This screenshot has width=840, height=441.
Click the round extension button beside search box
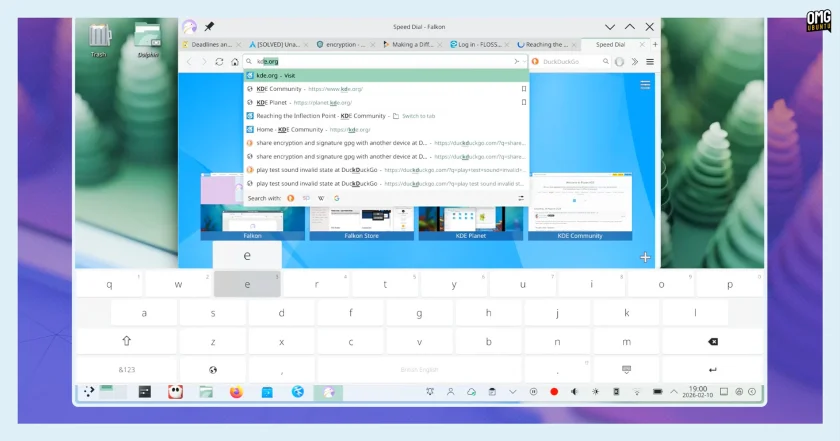click(x=620, y=62)
